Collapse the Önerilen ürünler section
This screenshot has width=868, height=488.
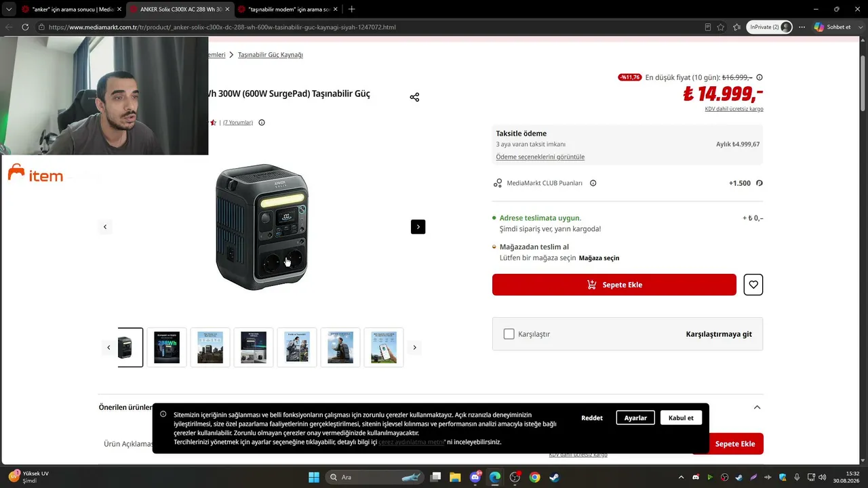tap(757, 407)
